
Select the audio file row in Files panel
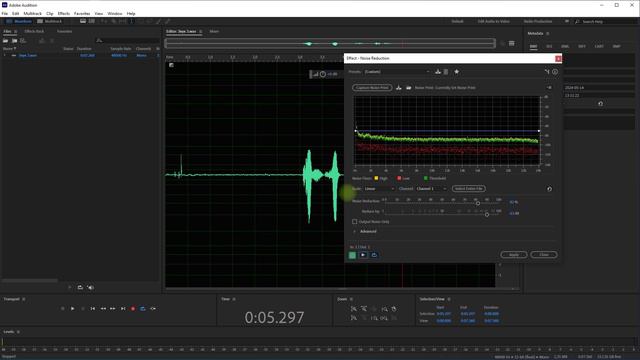pyautogui.click(x=81, y=55)
